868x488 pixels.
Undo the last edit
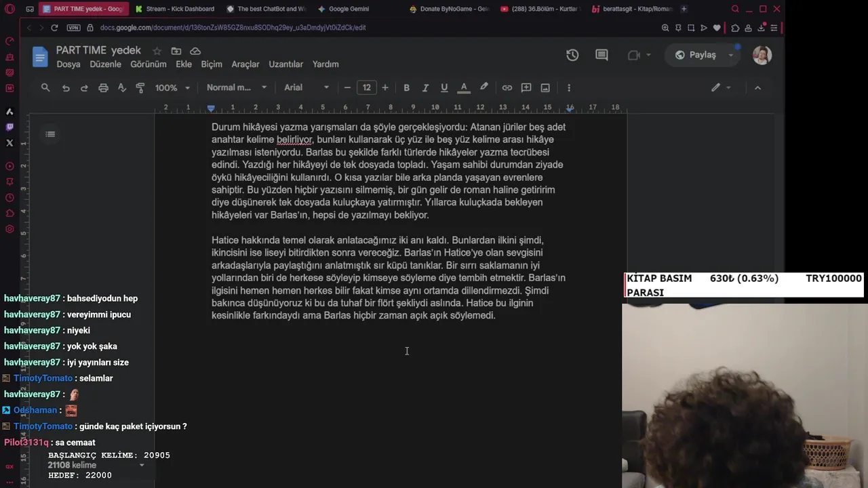pos(66,87)
